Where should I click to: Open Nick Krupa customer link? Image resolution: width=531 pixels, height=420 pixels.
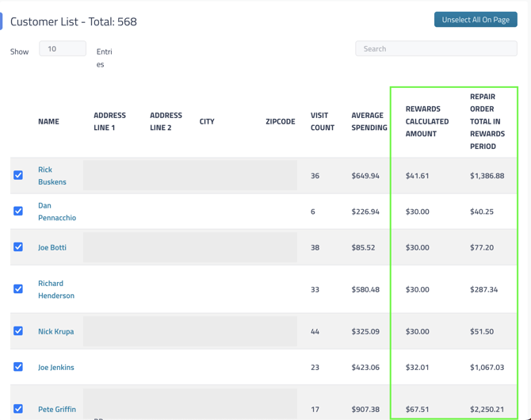pos(55,331)
